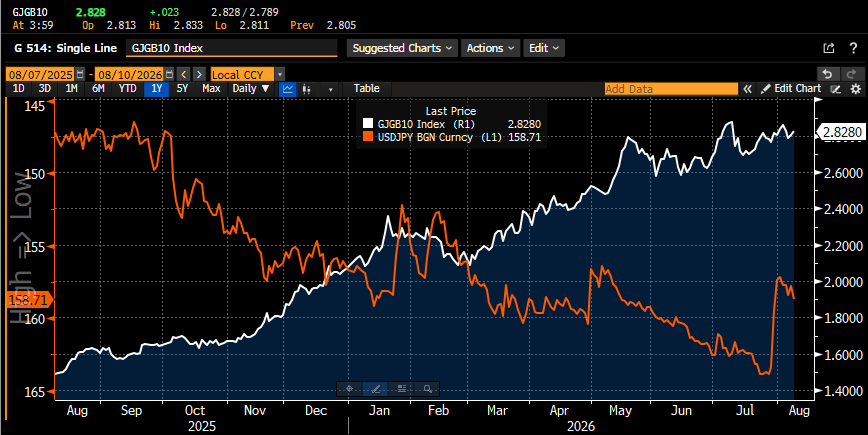
Task: Select the 6M time range
Action: pyautogui.click(x=98, y=89)
